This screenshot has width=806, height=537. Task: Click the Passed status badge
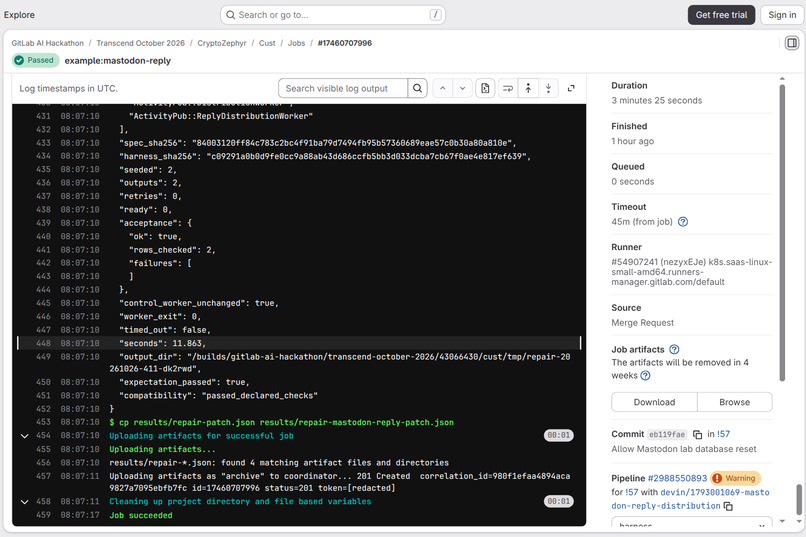tap(34, 60)
